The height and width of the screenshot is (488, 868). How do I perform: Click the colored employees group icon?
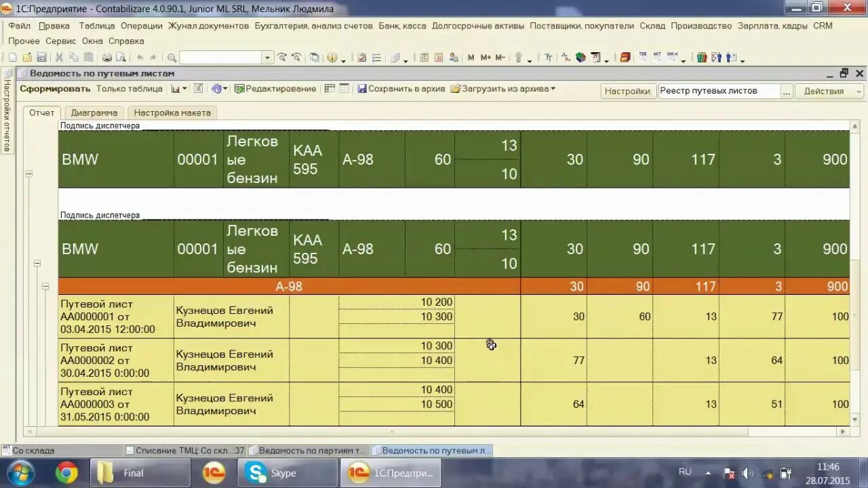pos(702,58)
